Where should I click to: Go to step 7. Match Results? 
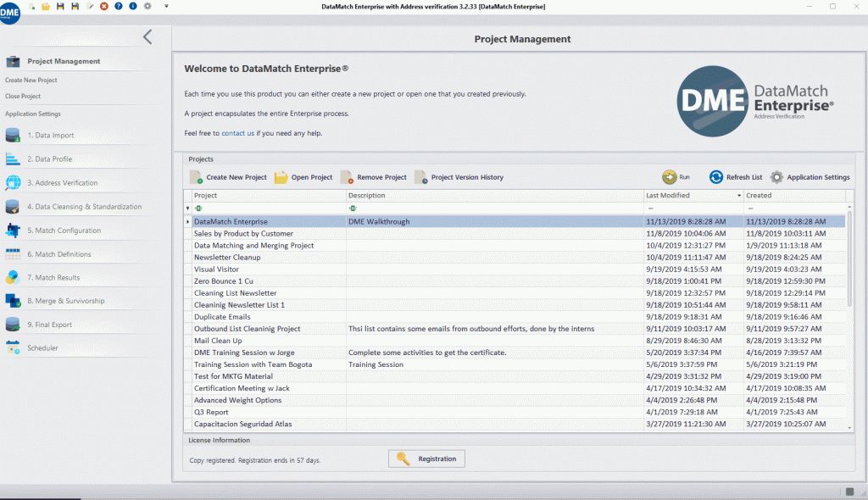[x=53, y=277]
